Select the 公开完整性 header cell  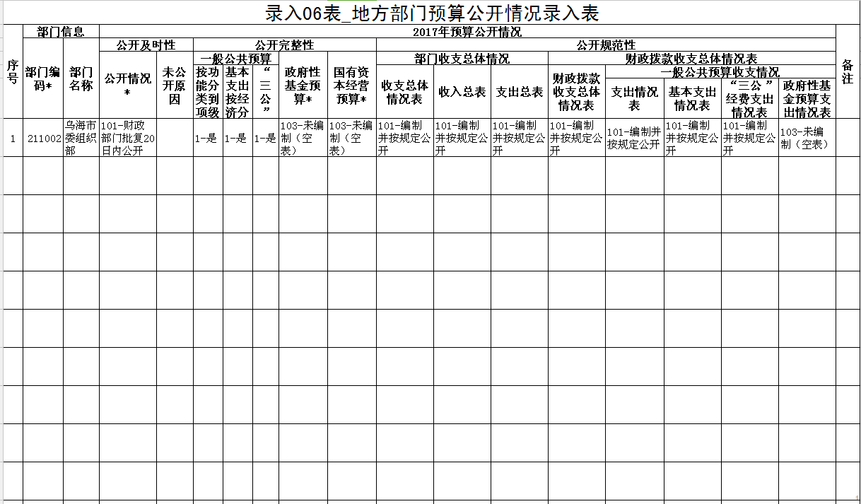(285, 45)
